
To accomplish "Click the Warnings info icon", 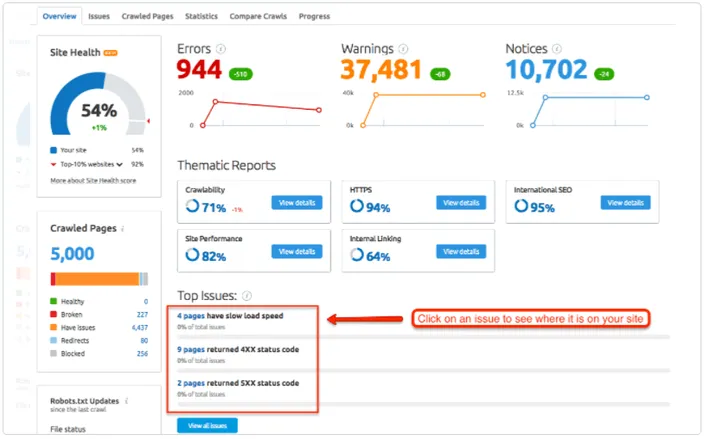I will (403, 48).
